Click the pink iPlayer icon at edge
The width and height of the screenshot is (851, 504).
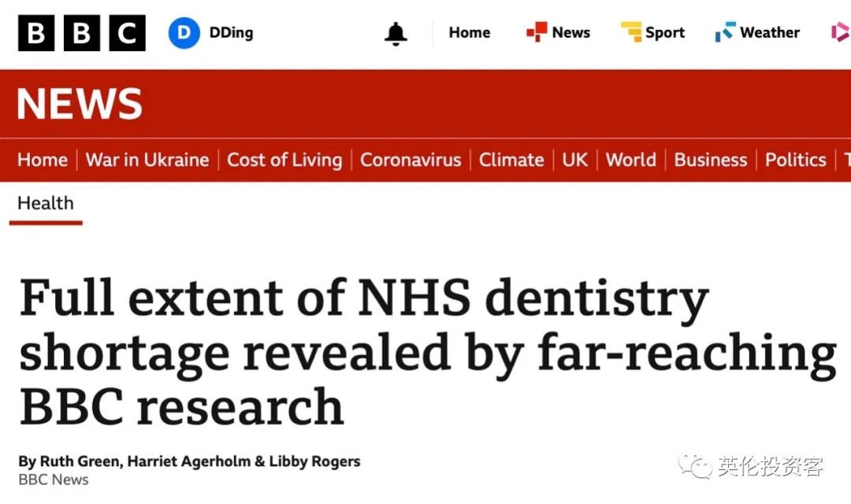(841, 32)
